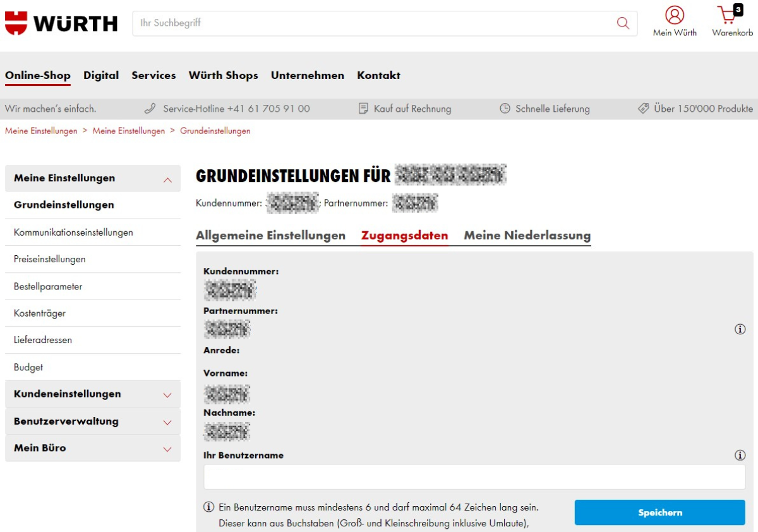This screenshot has width=758, height=532.
Task: Click the Speichern button
Action: (660, 512)
